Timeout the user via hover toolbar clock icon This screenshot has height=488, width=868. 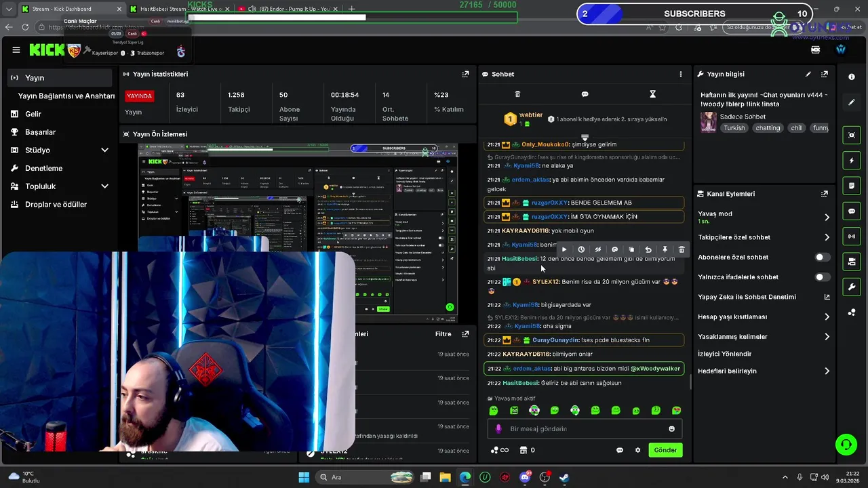click(581, 249)
